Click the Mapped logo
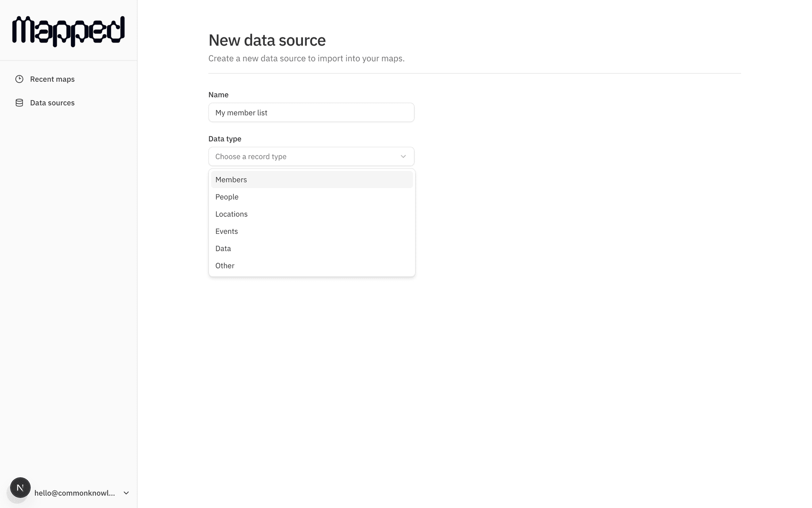Viewport: 812px width, 508px height. [x=68, y=31]
